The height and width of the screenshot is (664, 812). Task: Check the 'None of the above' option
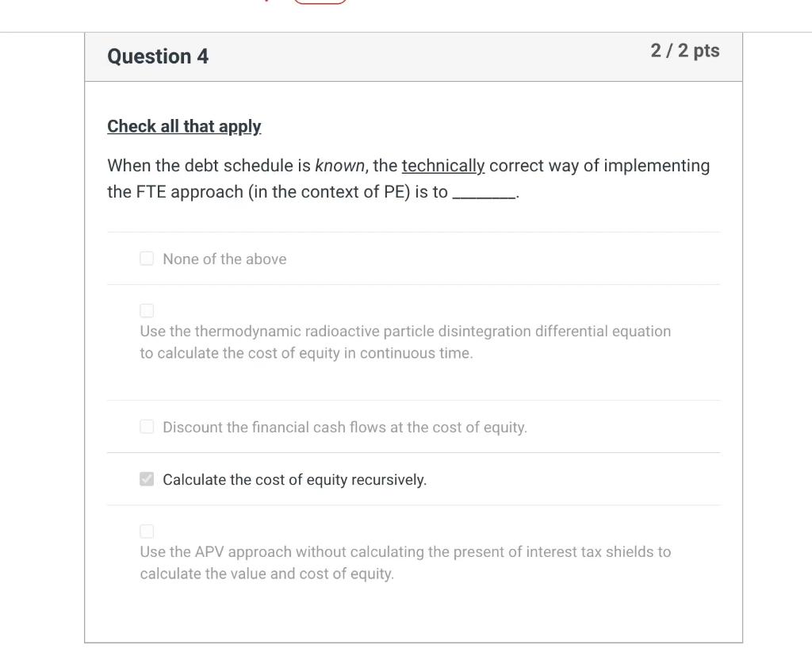click(147, 258)
